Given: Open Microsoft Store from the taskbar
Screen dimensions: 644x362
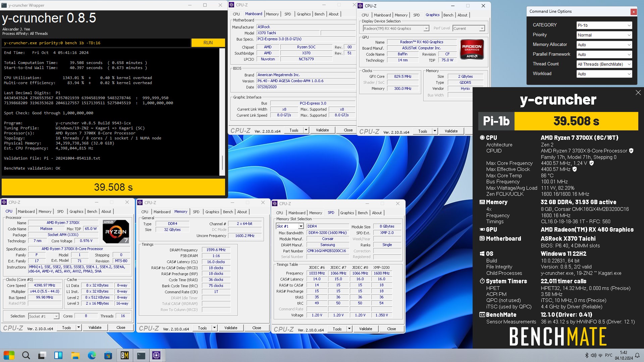Looking at the screenshot, I should point(108,355).
